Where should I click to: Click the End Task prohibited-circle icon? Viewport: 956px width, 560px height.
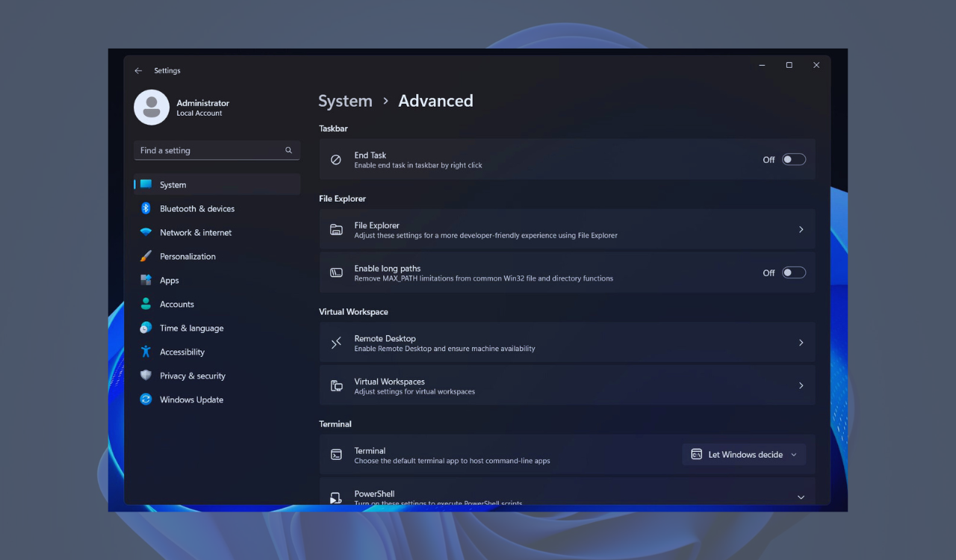tap(336, 160)
